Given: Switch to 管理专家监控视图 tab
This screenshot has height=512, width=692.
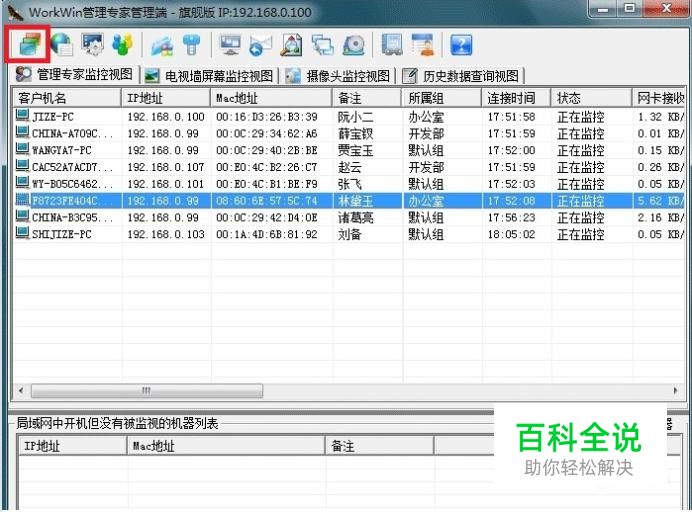Looking at the screenshot, I should point(74,75).
